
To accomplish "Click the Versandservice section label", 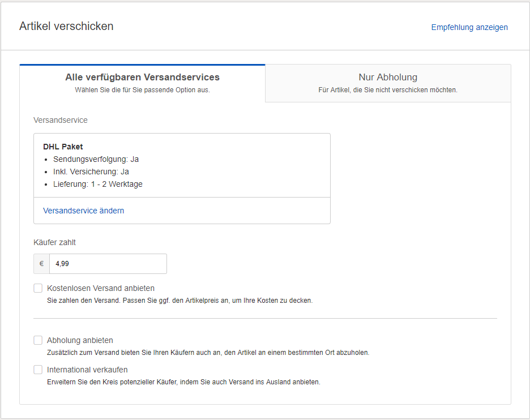I will pyautogui.click(x=61, y=120).
